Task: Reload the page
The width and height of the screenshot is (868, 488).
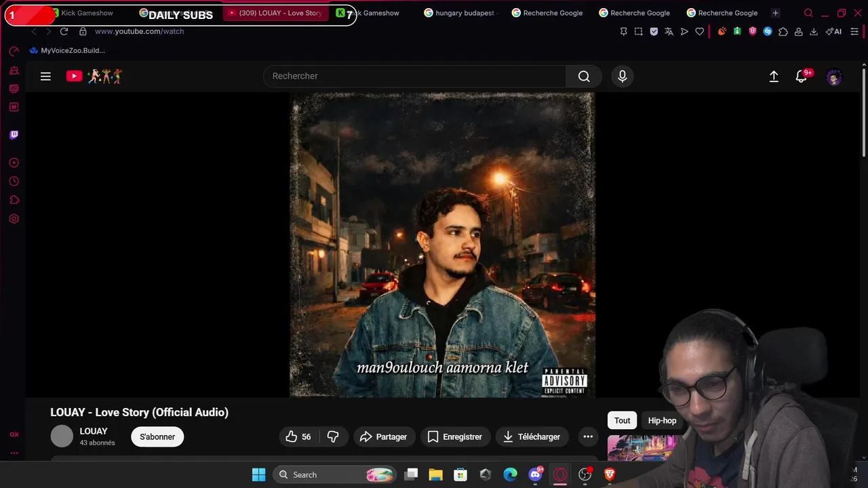Action: click(64, 31)
